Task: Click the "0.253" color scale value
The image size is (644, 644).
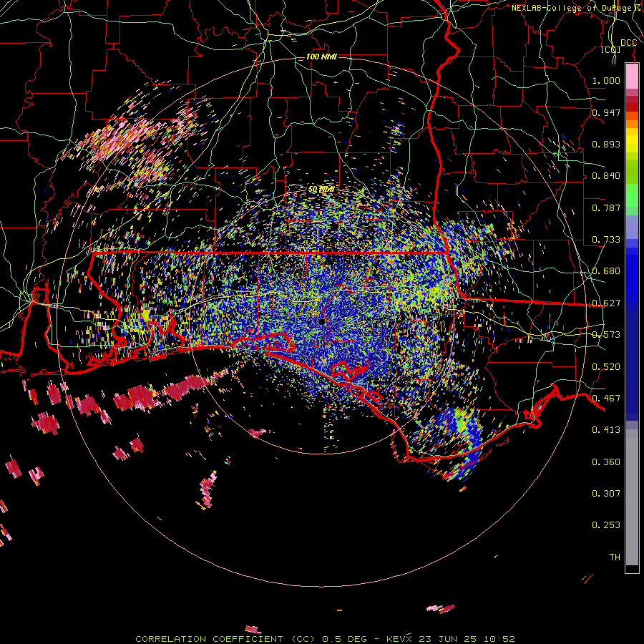Action: click(x=606, y=525)
